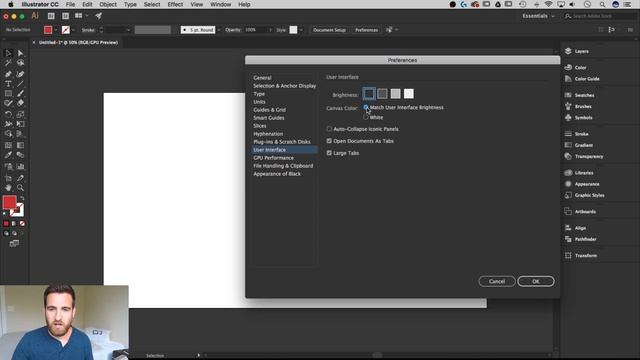The width and height of the screenshot is (640, 360).
Task: Click the Document Setup button
Action: [329, 30]
